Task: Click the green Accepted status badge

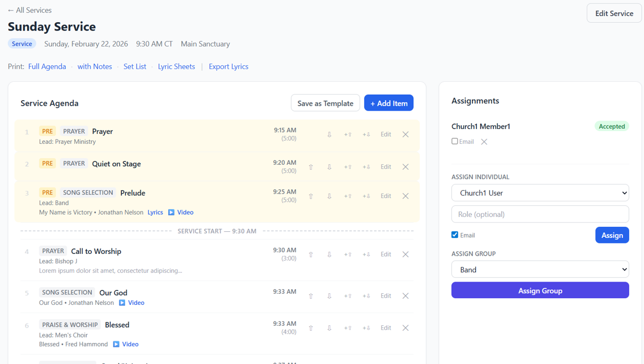Action: 611,126
